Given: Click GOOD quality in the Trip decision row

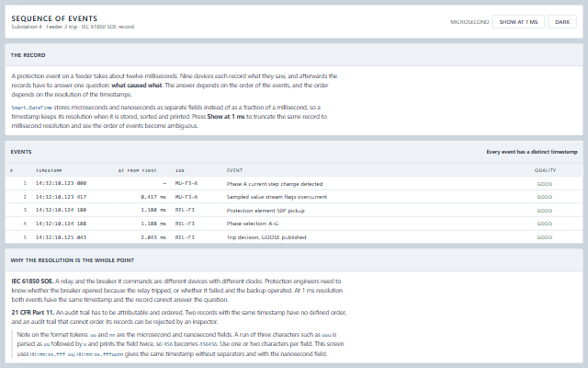Looking at the screenshot, I should tap(545, 237).
